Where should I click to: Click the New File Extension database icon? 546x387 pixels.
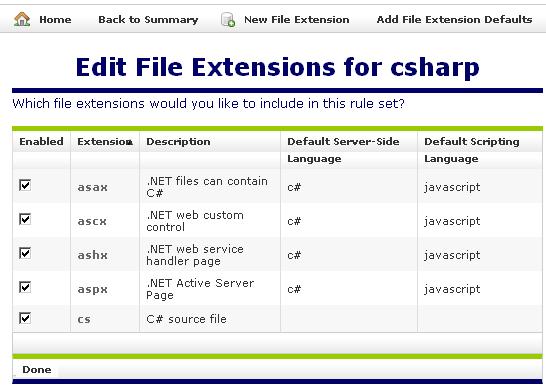(x=228, y=20)
